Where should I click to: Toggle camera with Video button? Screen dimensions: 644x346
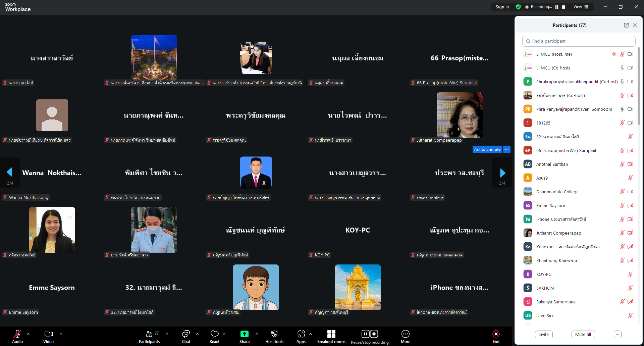click(48, 337)
